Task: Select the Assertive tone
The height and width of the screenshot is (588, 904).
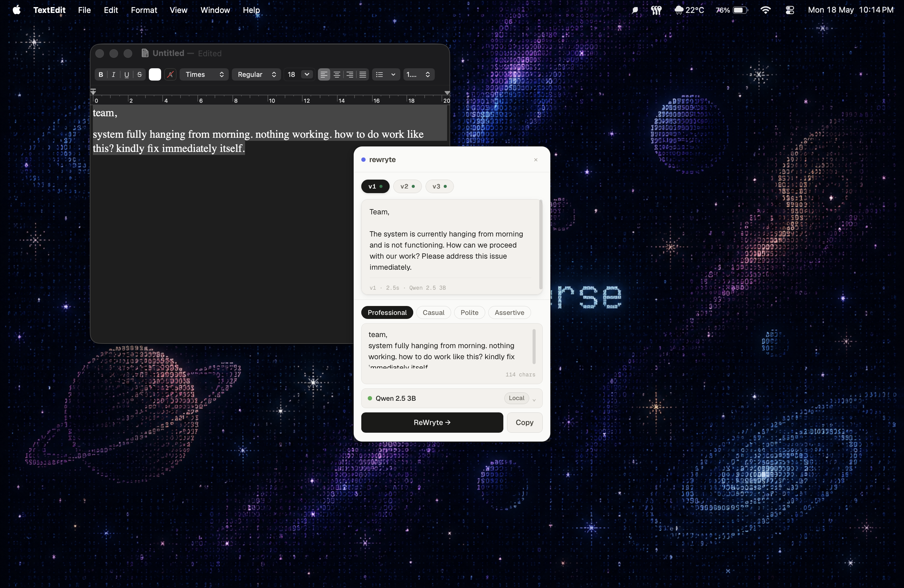Action: pyautogui.click(x=509, y=313)
